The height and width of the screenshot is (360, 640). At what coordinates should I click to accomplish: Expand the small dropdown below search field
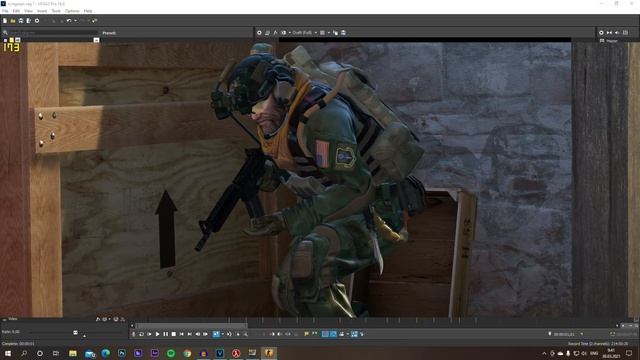[x=96, y=40]
